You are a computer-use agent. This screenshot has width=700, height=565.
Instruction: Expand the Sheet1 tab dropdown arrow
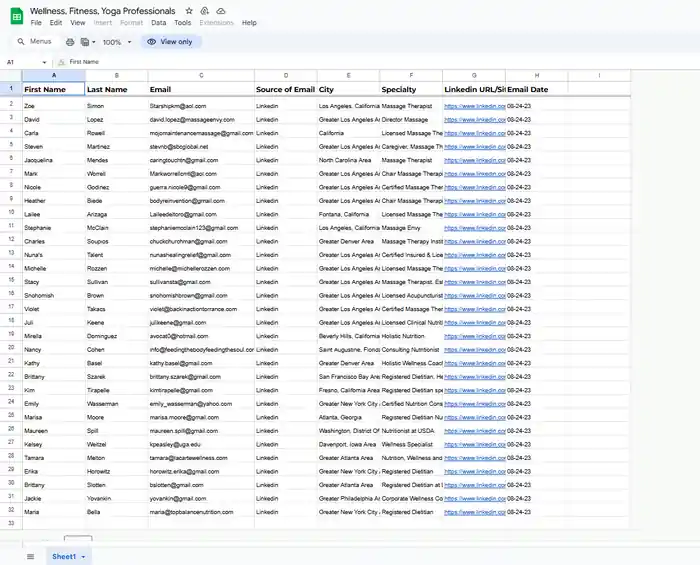pyautogui.click(x=83, y=557)
